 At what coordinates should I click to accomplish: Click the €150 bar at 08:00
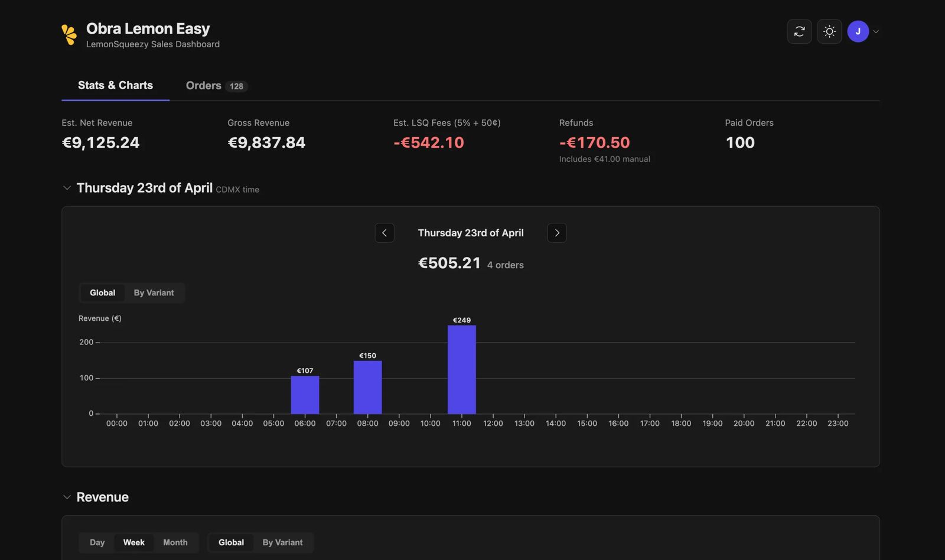tap(367, 387)
